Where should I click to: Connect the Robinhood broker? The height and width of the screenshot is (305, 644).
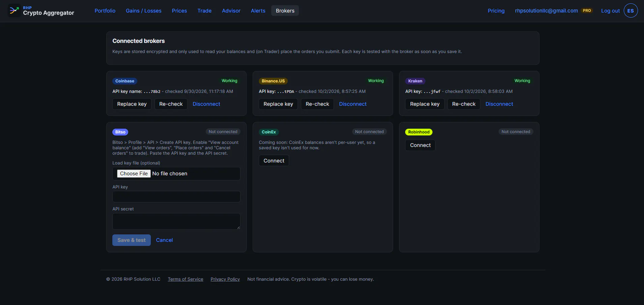(x=420, y=145)
